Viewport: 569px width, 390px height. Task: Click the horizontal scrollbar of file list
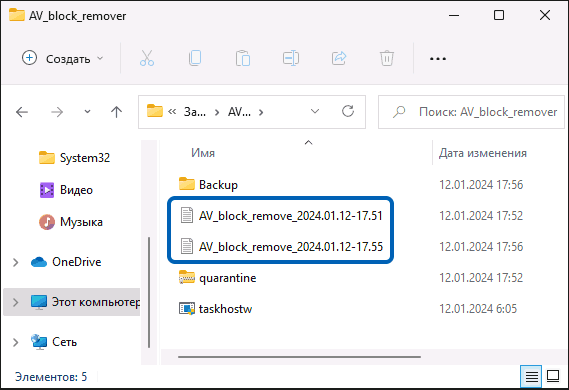coord(299,357)
